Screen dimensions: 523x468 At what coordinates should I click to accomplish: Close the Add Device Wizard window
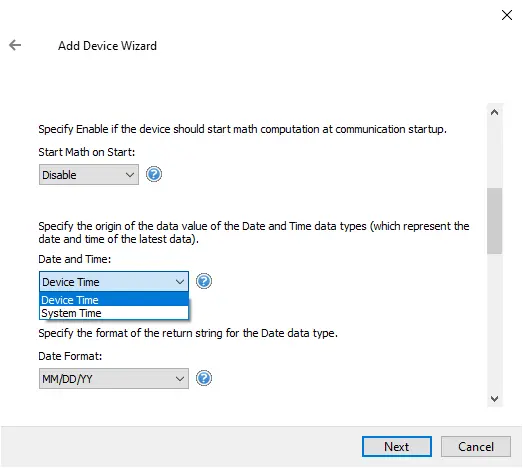tap(507, 15)
